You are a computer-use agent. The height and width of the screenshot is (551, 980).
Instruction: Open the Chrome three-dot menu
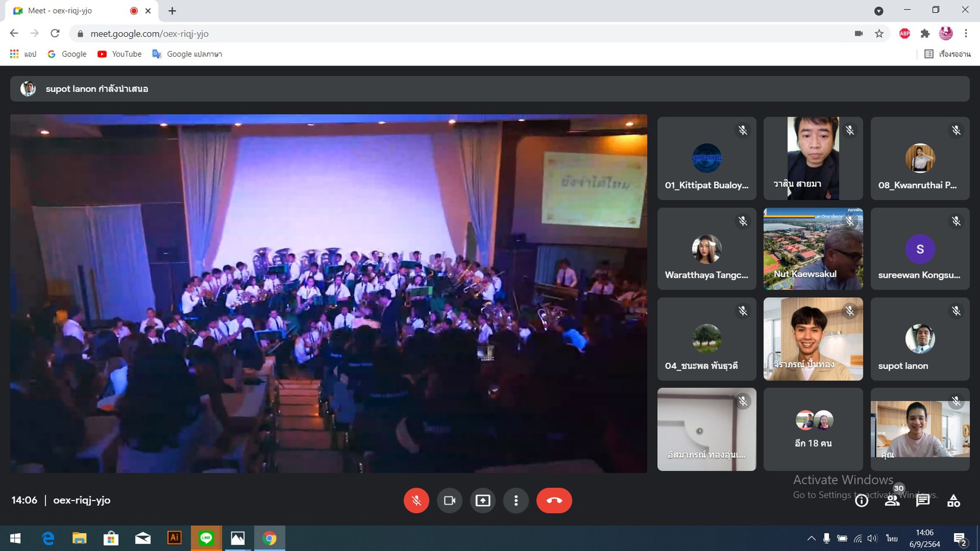pos(966,34)
